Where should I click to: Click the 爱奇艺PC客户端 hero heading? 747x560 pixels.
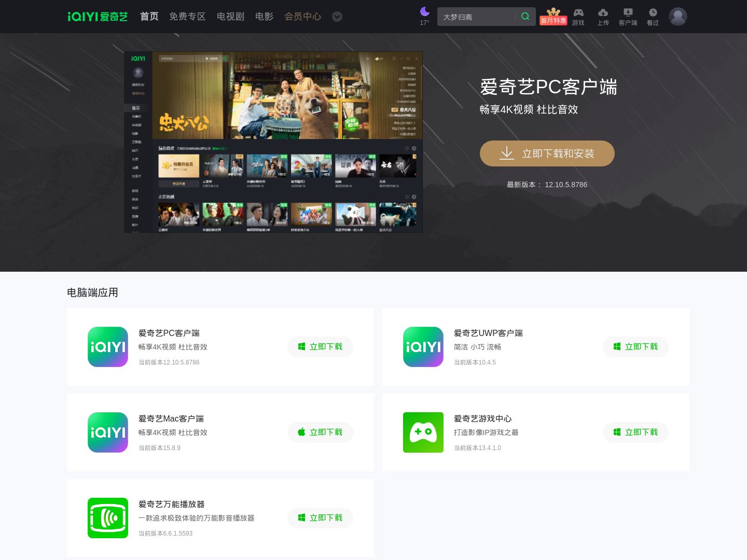[548, 87]
